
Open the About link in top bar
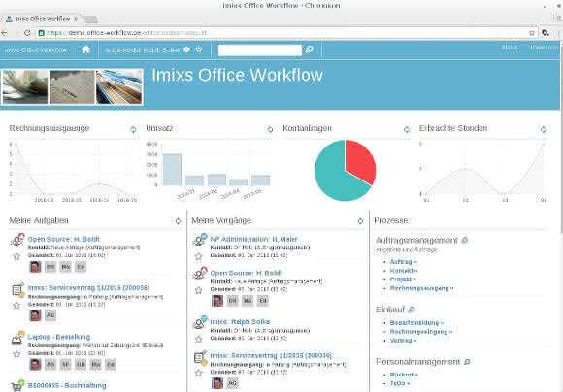click(510, 47)
